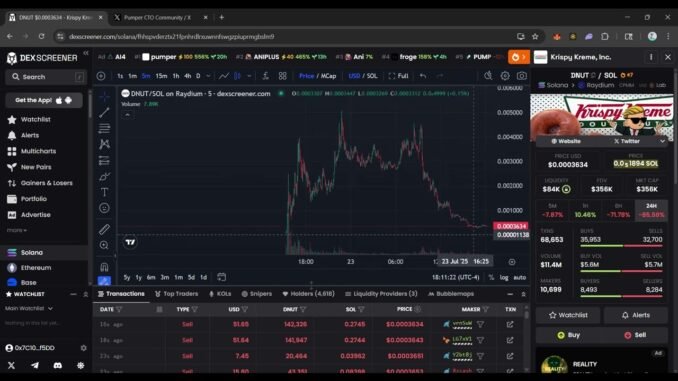Open the indicators button in chart toolbar

click(x=265, y=76)
